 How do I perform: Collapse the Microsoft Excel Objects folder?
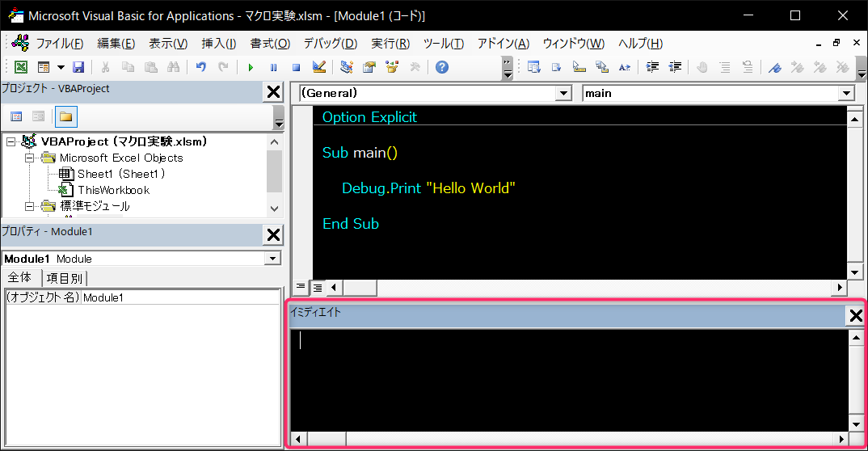click(x=29, y=158)
